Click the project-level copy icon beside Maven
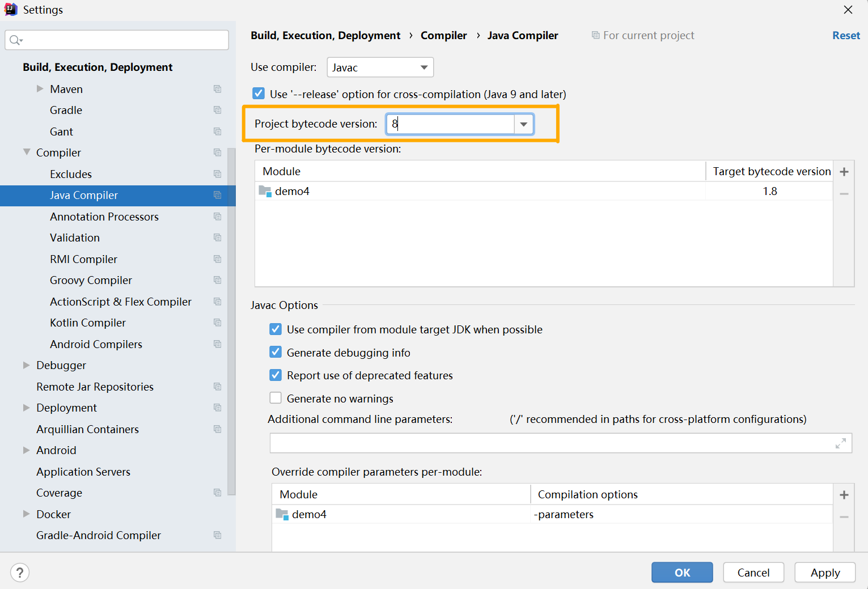The image size is (868, 589). tap(217, 89)
